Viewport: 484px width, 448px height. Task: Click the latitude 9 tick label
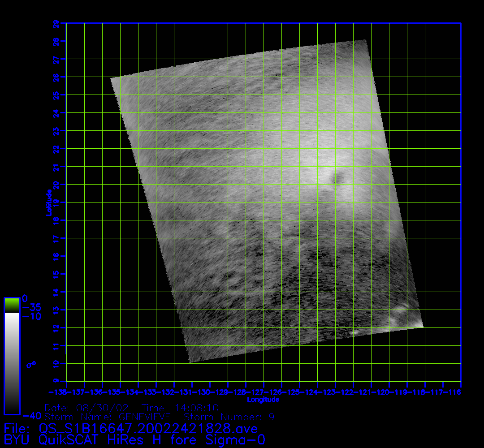(56, 381)
